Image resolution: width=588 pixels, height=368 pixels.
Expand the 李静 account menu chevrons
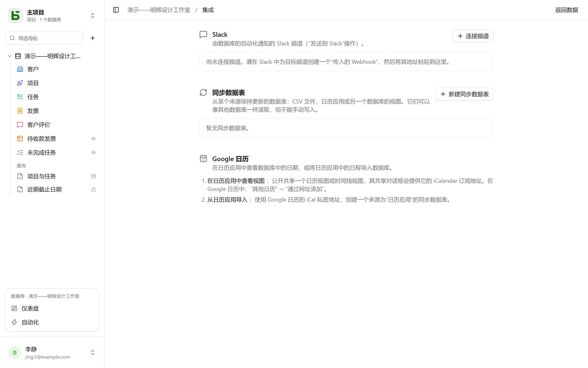(92, 352)
